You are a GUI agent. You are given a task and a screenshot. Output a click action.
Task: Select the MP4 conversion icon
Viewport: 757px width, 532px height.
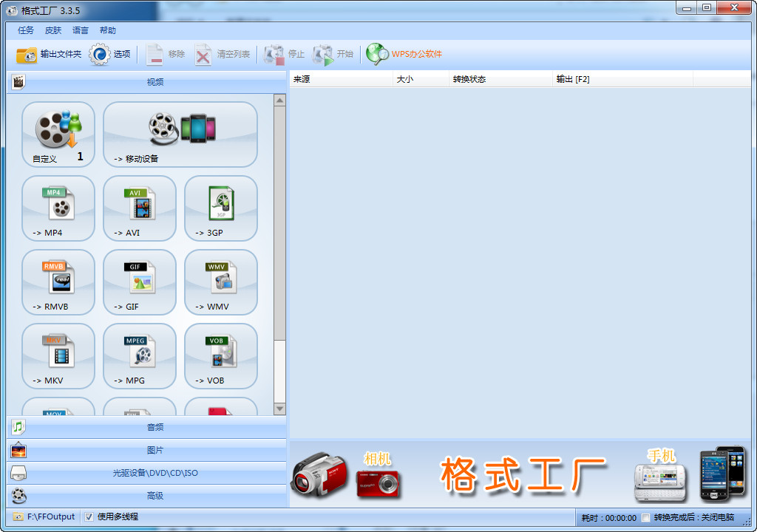tap(58, 208)
